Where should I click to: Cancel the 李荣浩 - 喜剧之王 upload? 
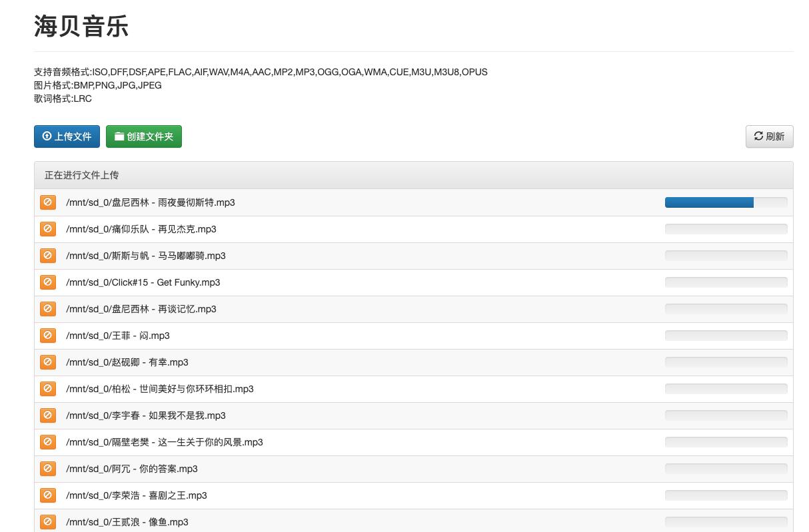pos(47,495)
